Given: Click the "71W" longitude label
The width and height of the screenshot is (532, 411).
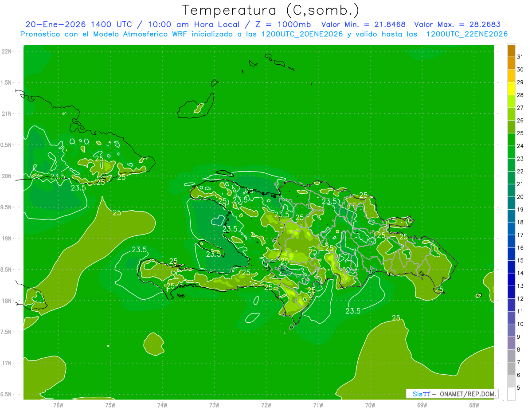Looking at the screenshot, I should (318, 405).
